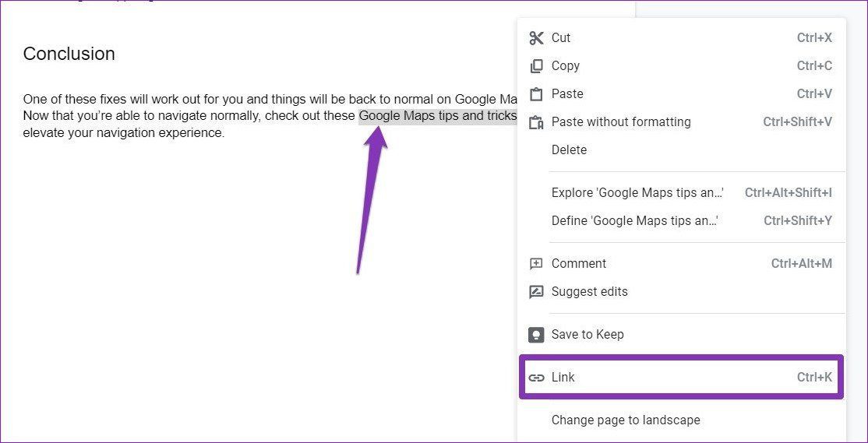The height and width of the screenshot is (443, 868).
Task: Choose Cut from the context menu
Action: pos(681,37)
